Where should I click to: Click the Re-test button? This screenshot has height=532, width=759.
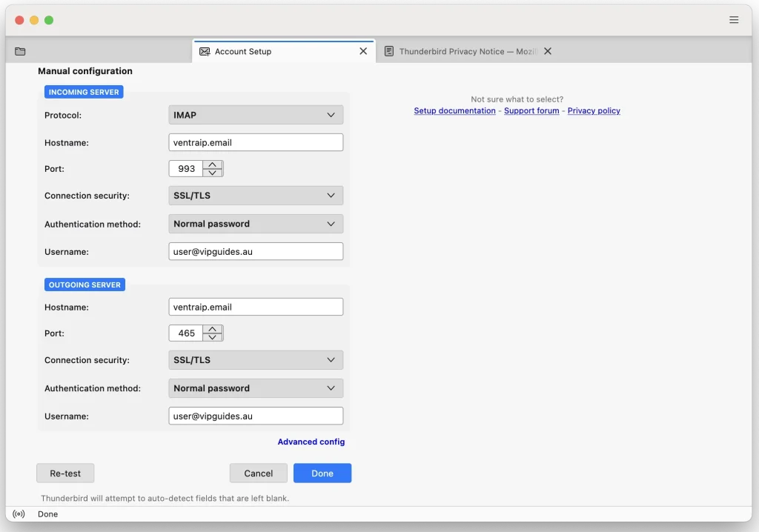[x=65, y=473]
